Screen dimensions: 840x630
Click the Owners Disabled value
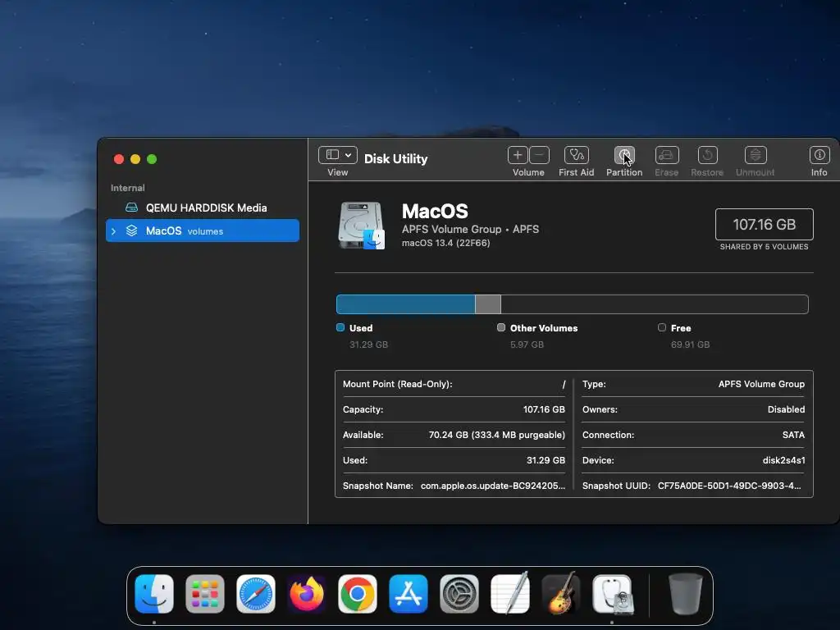(786, 409)
